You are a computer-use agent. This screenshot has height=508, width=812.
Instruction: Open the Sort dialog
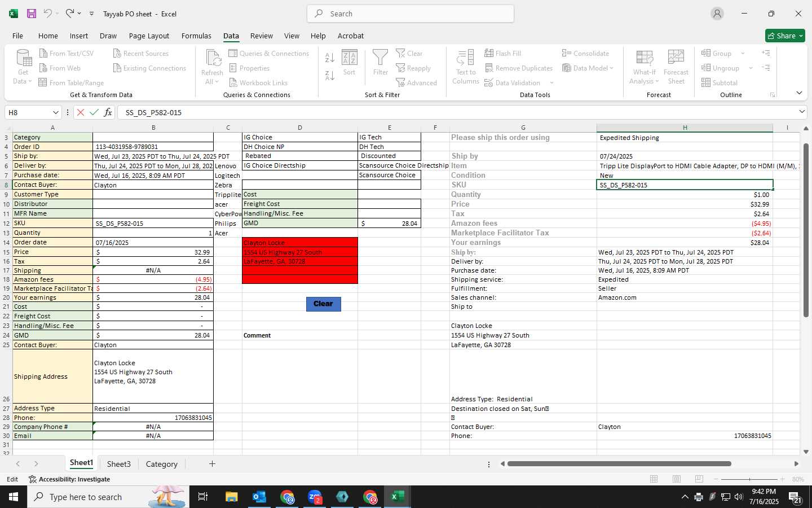350,62
